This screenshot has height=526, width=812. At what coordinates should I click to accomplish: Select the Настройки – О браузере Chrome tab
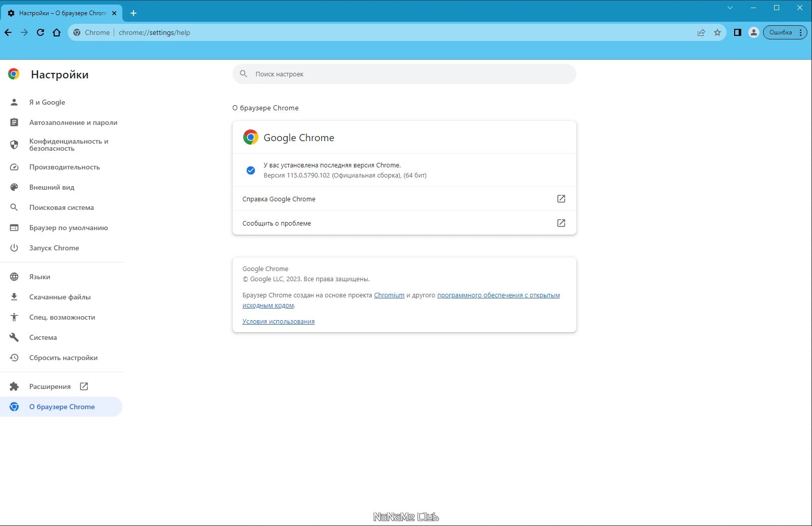tap(62, 13)
